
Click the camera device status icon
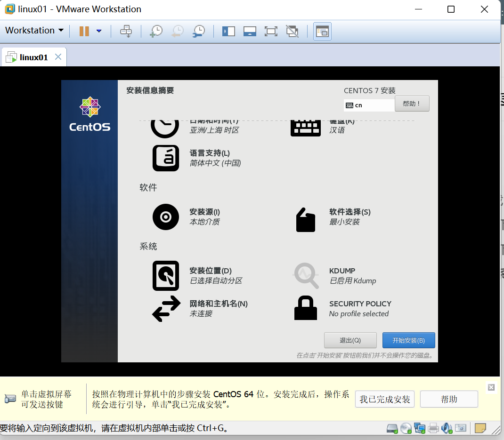[461, 428]
